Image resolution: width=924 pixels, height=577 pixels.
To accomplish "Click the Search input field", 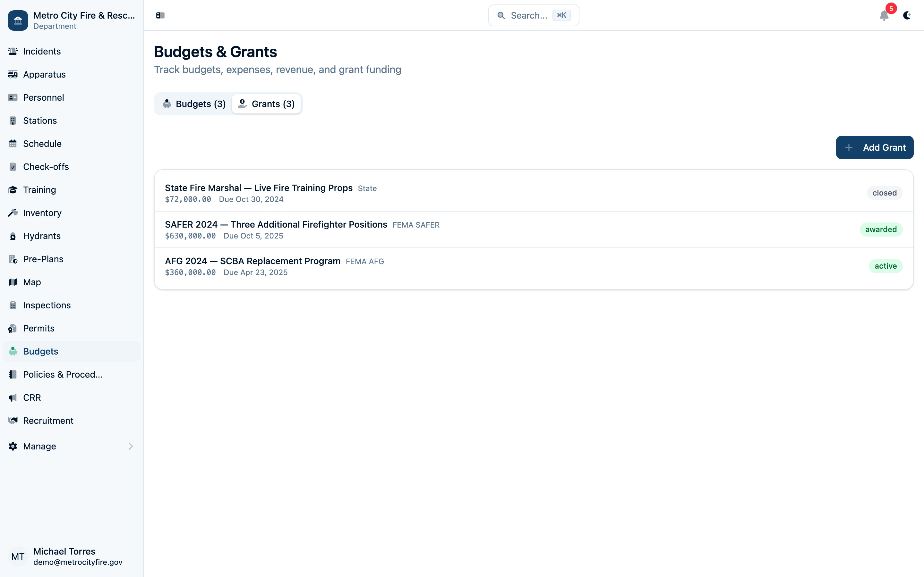I will click(529, 15).
